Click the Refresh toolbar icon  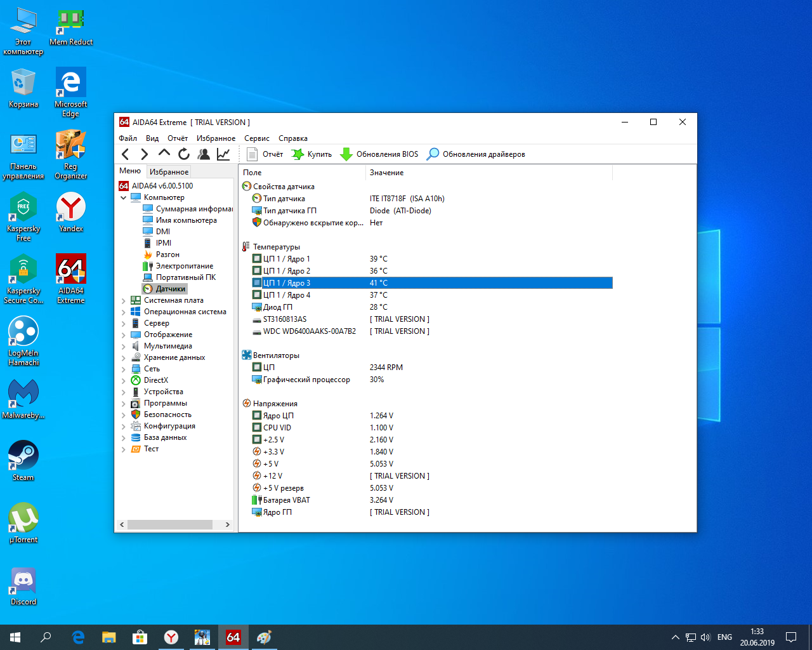click(184, 154)
